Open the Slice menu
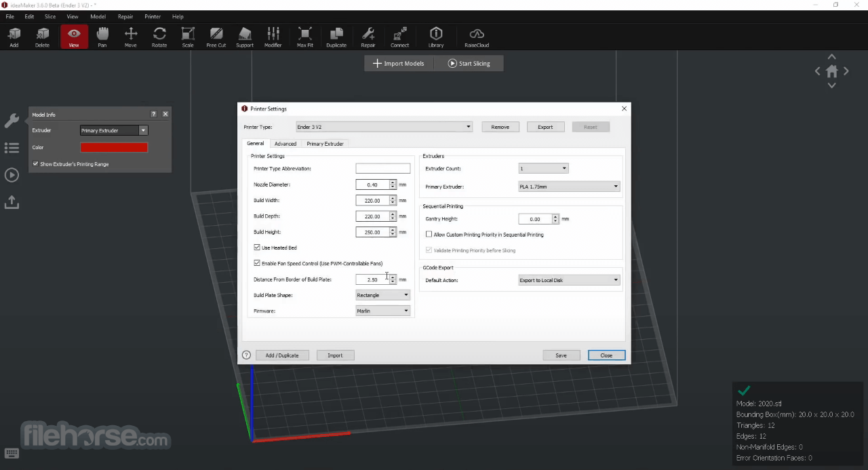The image size is (868, 470). pos(50,16)
